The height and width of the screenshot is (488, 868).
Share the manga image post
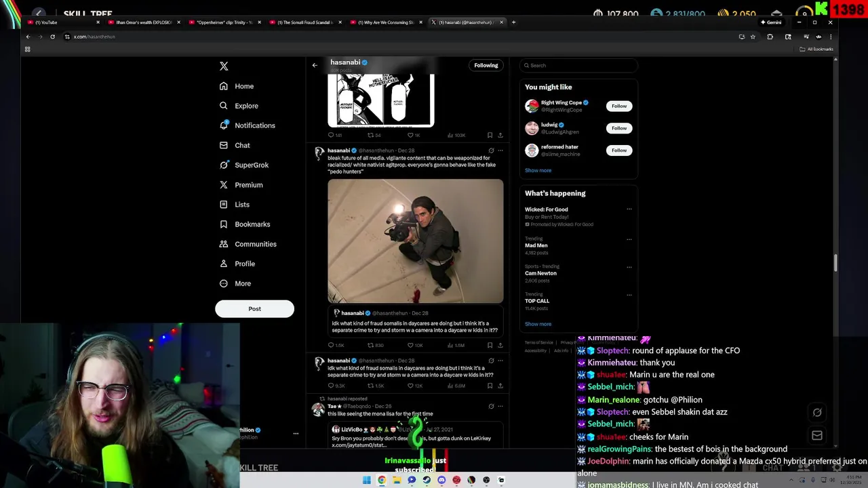pos(500,135)
